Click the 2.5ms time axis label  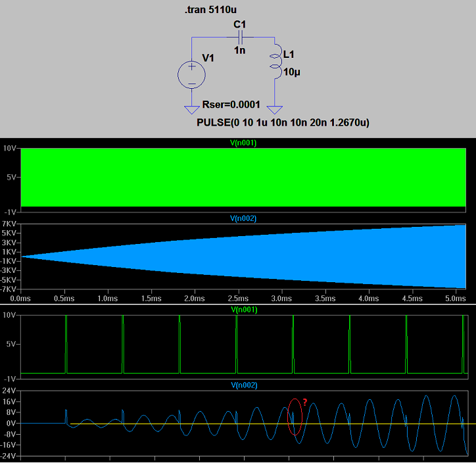pyautogui.click(x=238, y=299)
